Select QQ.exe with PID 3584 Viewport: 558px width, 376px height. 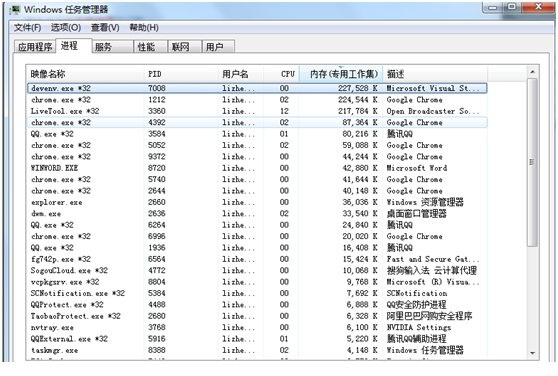[257, 134]
